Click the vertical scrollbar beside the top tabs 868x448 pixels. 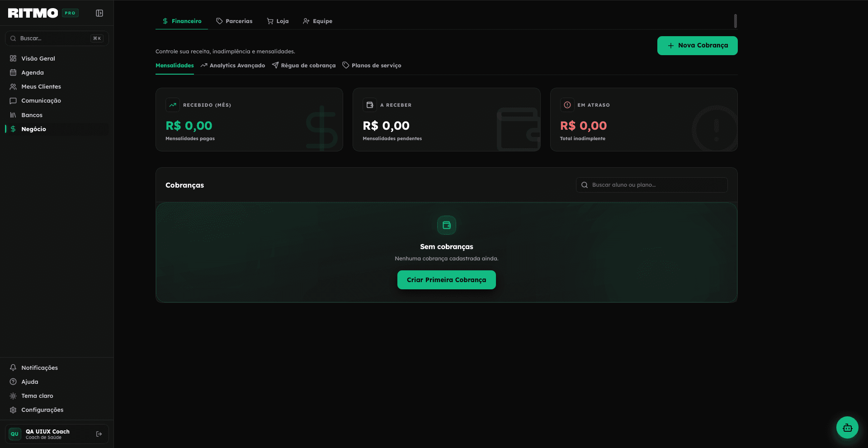tap(736, 21)
